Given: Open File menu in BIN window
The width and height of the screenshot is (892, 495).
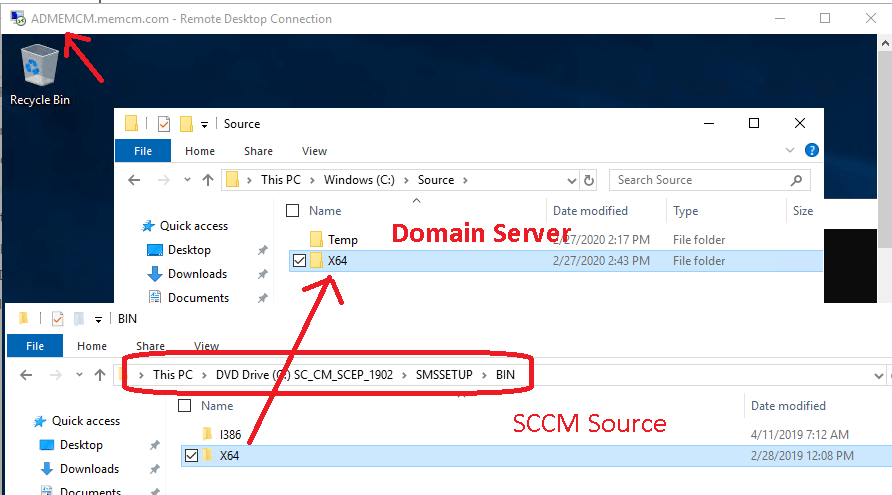Looking at the screenshot, I should point(35,346).
